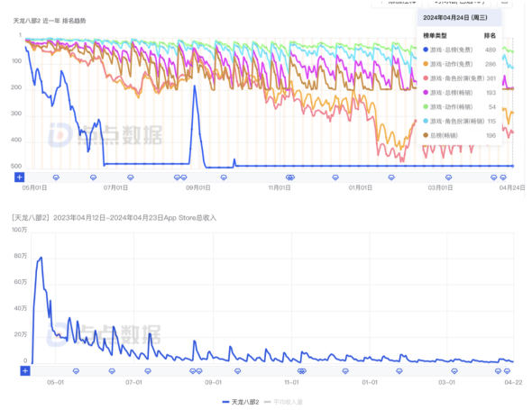Click the 榜单类型 column header in the tooltip

[435, 36]
